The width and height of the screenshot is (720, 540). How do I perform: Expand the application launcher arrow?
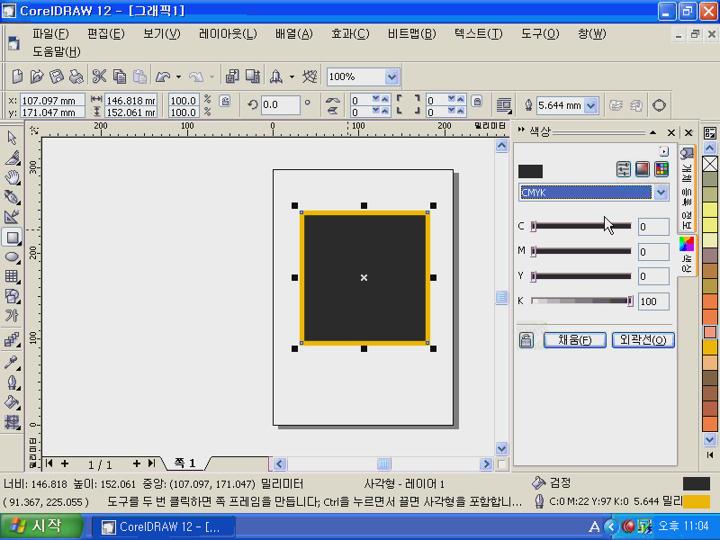click(x=292, y=77)
